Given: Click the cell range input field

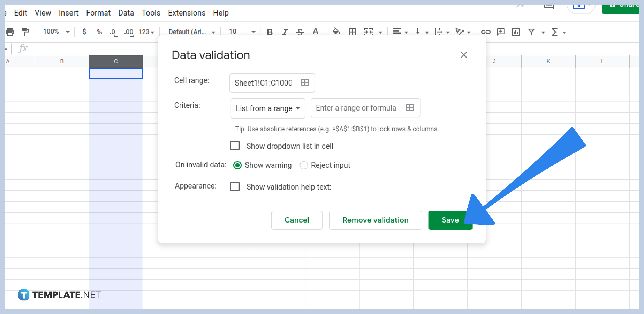Looking at the screenshot, I should (x=265, y=83).
